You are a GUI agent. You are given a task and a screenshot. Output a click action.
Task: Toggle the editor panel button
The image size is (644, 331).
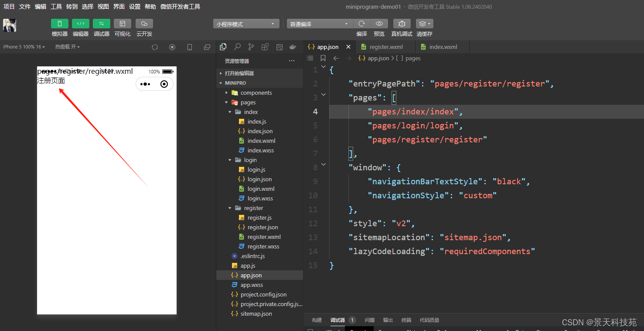point(81,24)
